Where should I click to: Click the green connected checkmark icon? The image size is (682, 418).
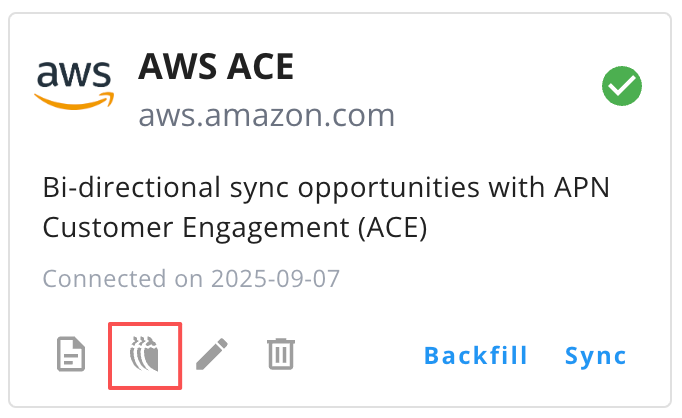621,88
